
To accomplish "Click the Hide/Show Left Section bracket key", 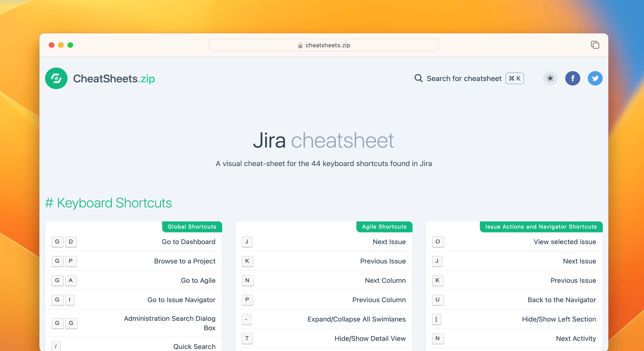I will point(436,319).
